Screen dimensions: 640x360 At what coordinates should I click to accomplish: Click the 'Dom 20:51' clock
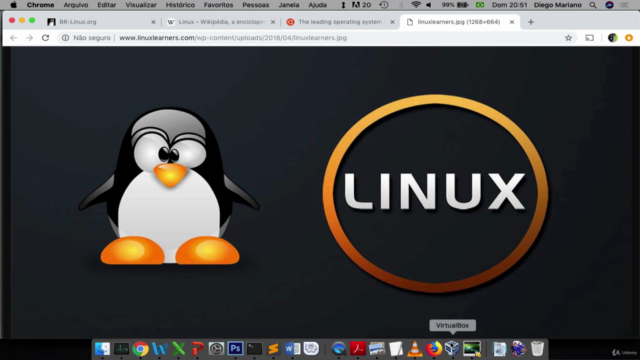(x=509, y=5)
